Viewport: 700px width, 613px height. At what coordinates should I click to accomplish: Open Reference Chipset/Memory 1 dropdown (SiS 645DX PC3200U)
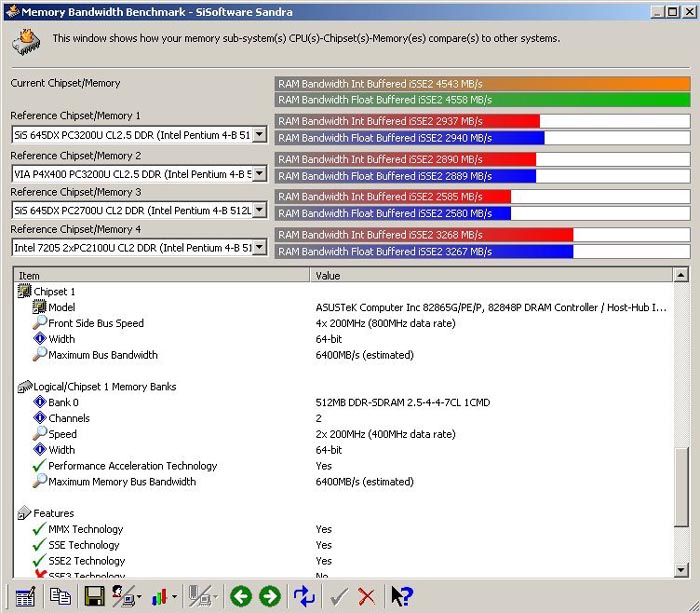(x=259, y=134)
